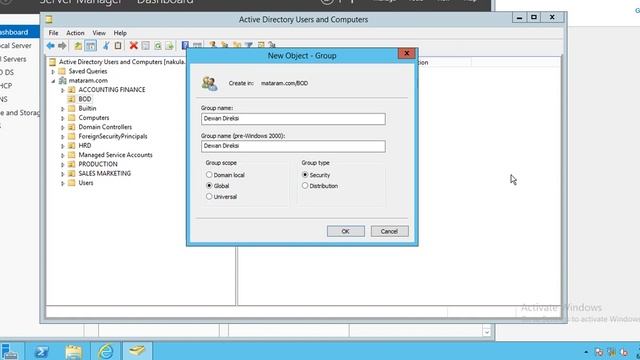Expand the Domain Controllers node

(62, 127)
